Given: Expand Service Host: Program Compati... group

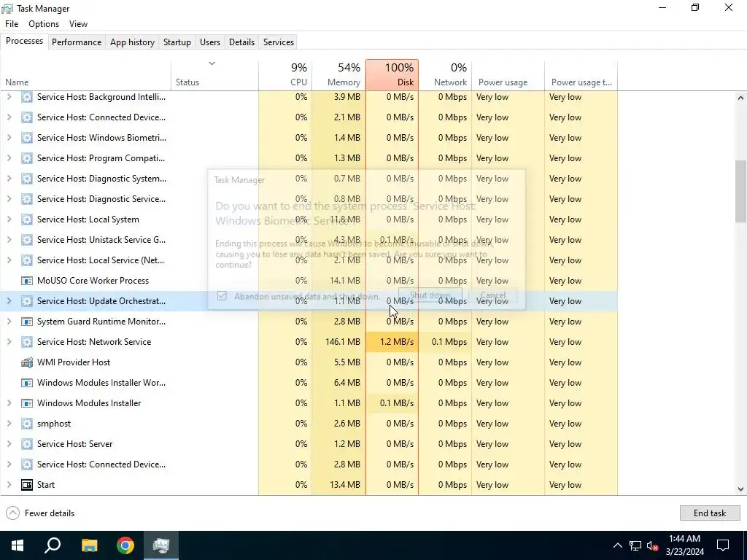Looking at the screenshot, I should [9, 158].
